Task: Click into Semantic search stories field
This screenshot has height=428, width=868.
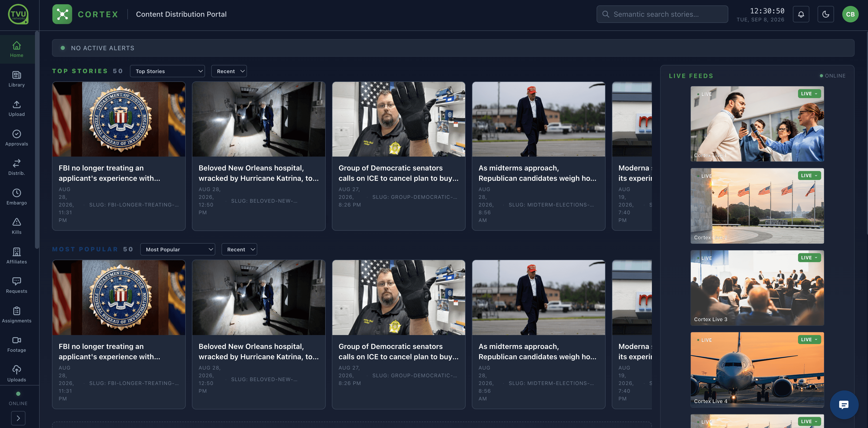Action: [662, 14]
